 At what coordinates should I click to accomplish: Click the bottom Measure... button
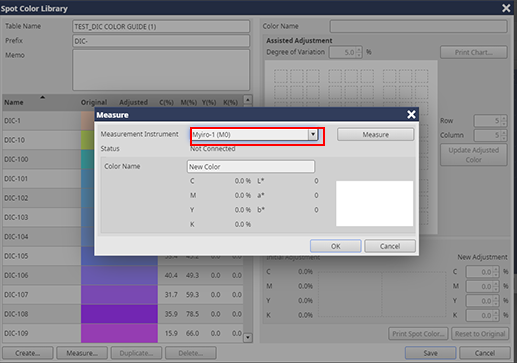pos(82,353)
